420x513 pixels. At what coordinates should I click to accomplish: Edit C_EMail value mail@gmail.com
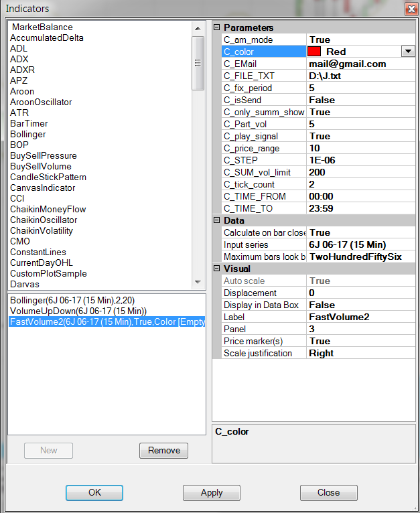pyautogui.click(x=361, y=64)
